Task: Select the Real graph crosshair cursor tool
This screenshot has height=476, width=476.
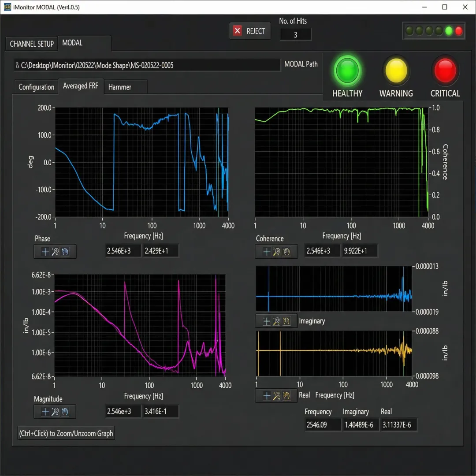Action: (267, 395)
